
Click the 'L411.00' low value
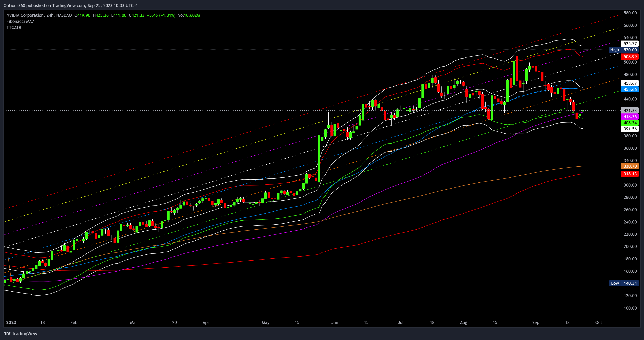click(119, 15)
